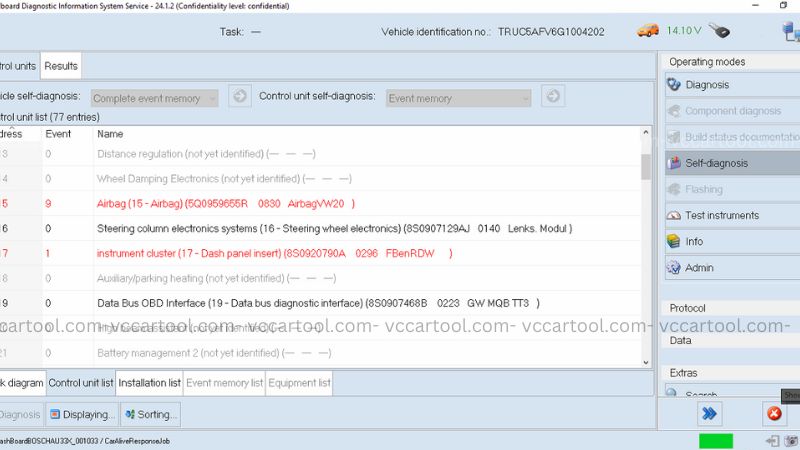
Task: Select the Steering column electronics systems row
Action: (x=320, y=229)
